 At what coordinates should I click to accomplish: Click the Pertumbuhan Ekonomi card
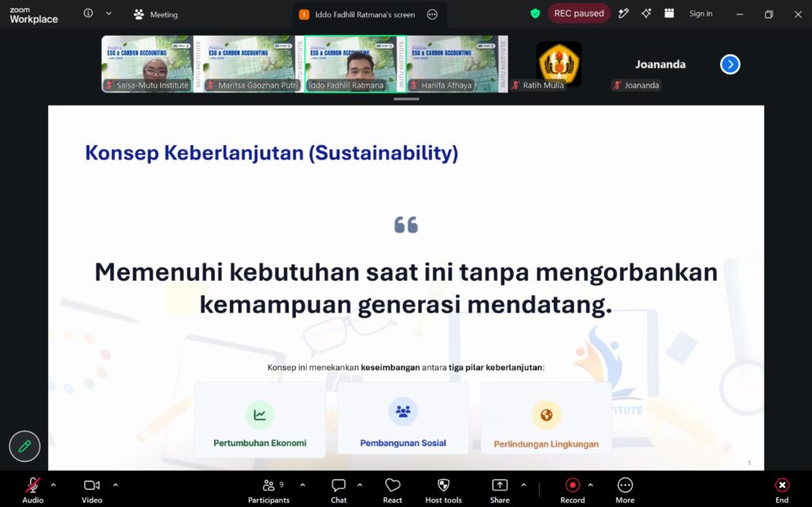260,420
